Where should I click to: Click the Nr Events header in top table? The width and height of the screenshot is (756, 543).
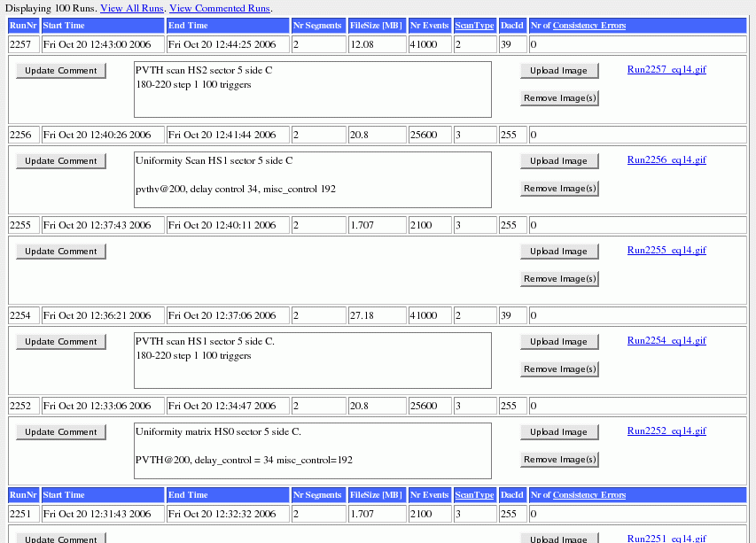click(x=430, y=26)
